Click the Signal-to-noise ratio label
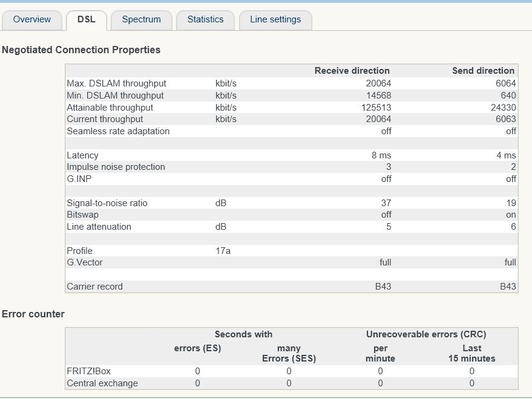The image size is (532, 399). pyautogui.click(x=107, y=203)
